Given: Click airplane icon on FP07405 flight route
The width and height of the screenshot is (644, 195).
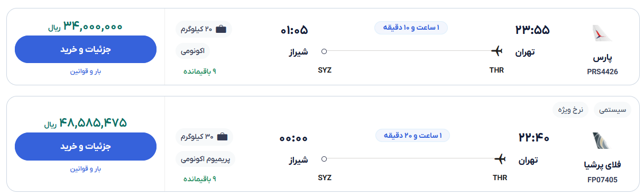Looking at the screenshot, I should (x=500, y=158).
